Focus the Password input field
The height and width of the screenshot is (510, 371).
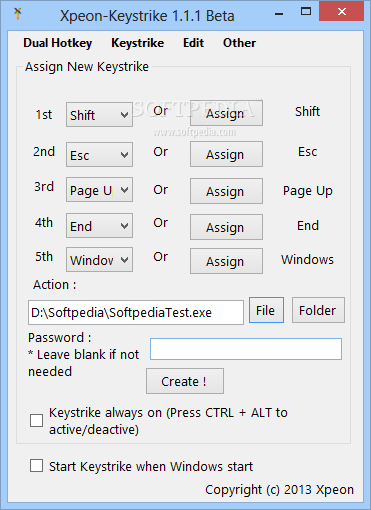[x=246, y=349]
